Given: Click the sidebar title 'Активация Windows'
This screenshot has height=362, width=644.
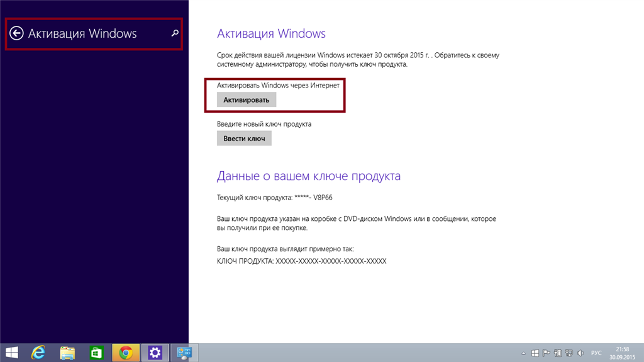Looking at the screenshot, I should point(82,33).
